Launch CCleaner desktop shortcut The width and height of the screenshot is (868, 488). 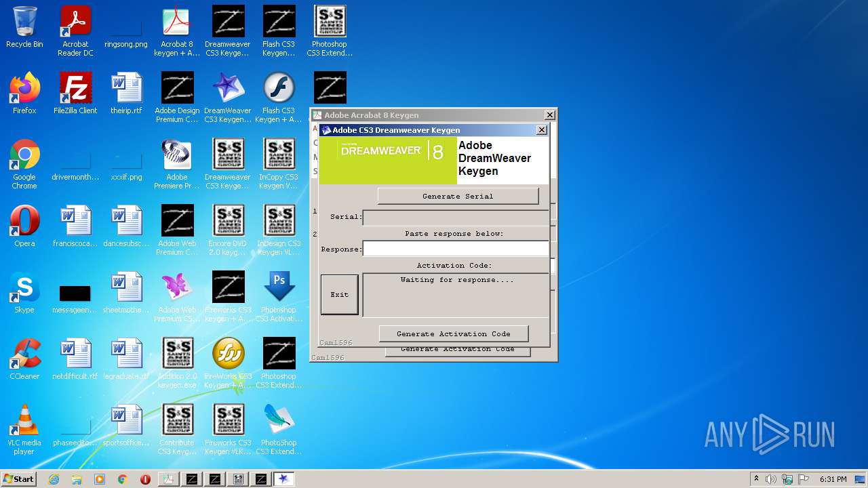[x=24, y=359]
